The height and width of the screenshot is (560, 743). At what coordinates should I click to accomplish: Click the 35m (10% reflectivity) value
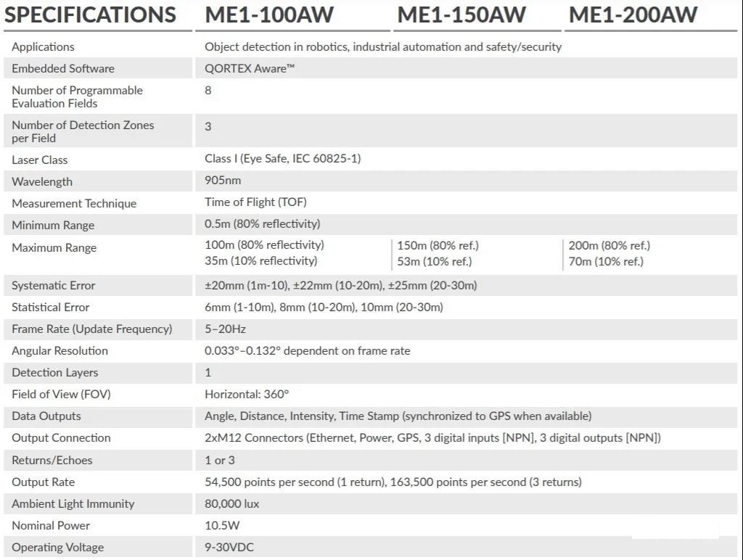tap(261, 261)
